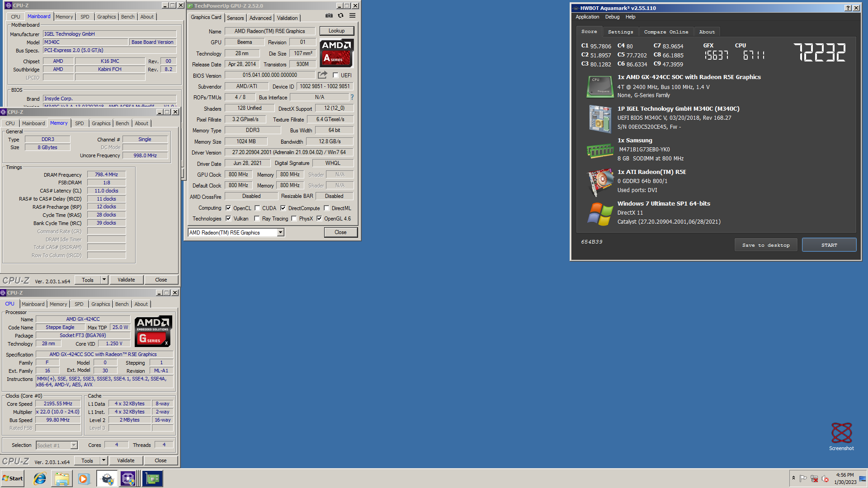Switch to GPU-Z via taskbar card icon
Image resolution: width=868 pixels, height=488 pixels.
152,479
